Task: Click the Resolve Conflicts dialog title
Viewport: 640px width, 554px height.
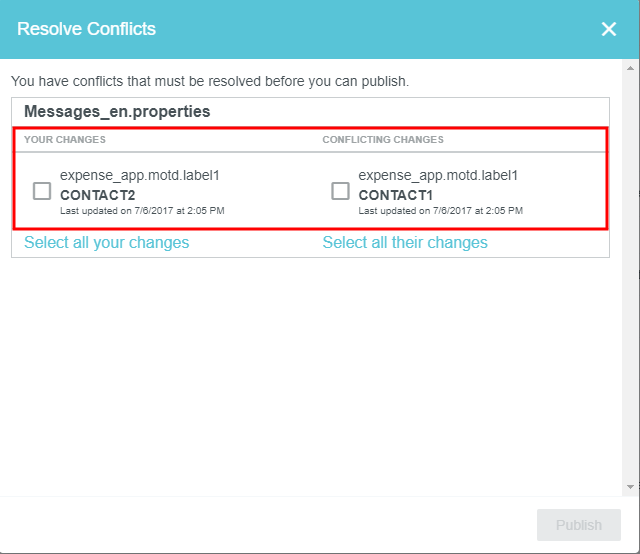Action: tap(87, 29)
